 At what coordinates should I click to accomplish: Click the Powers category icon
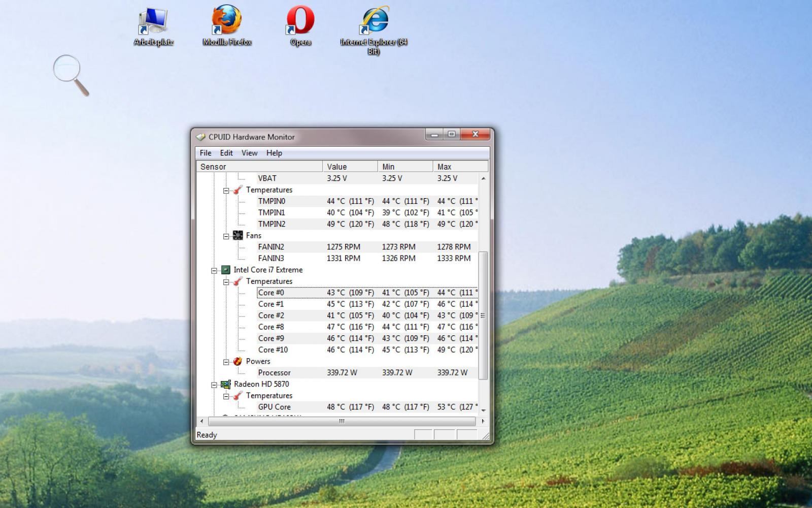coord(238,361)
